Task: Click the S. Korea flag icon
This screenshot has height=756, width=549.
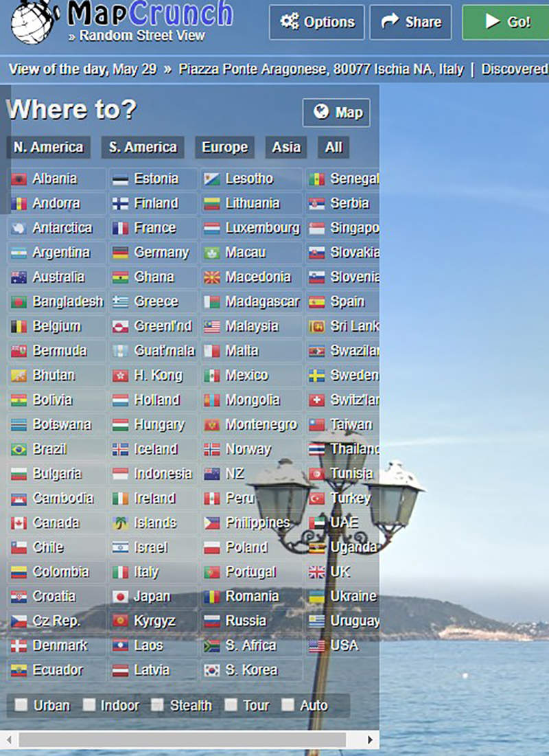Action: click(212, 670)
